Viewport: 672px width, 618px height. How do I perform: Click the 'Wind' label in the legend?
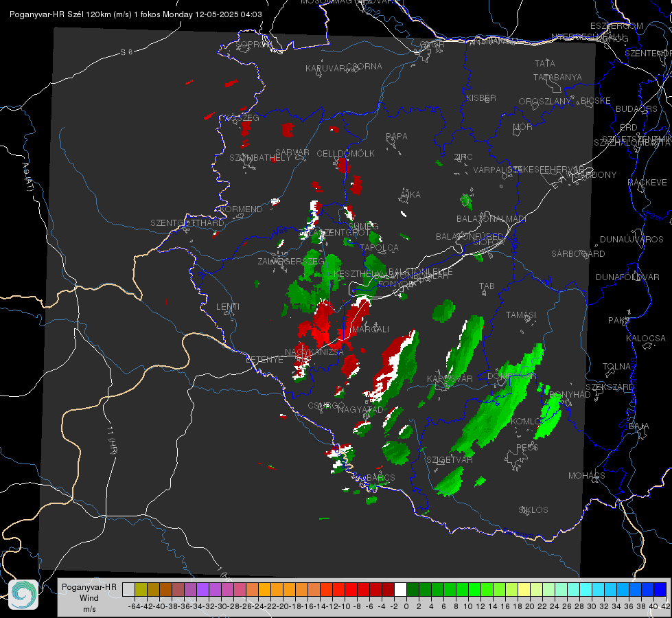coord(89,598)
